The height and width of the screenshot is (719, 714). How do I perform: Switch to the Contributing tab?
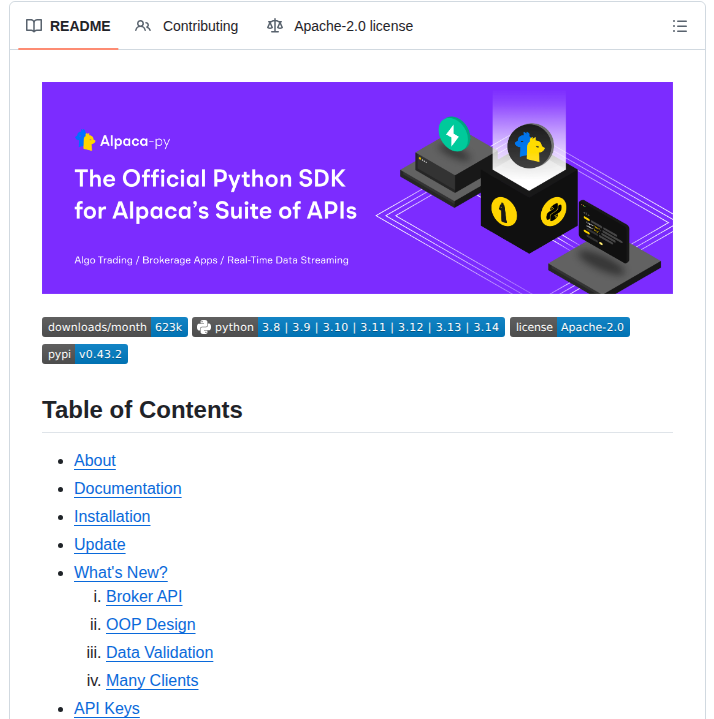(186, 26)
